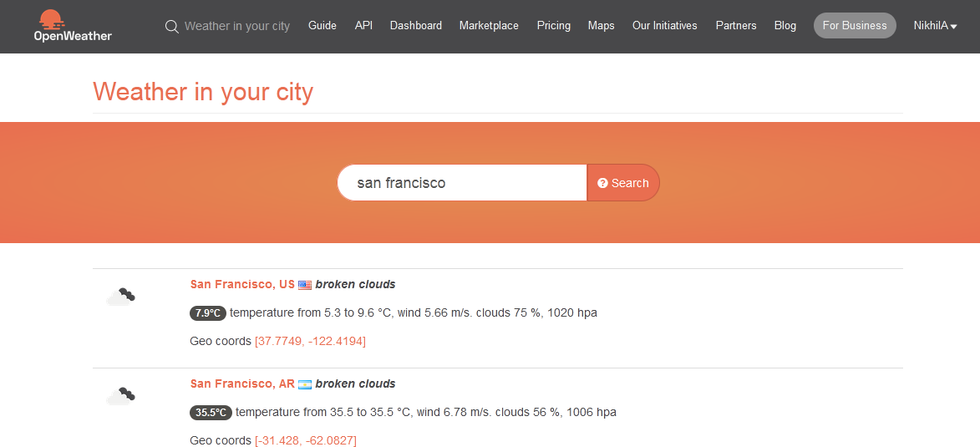
Task: Open the Guide menu item
Action: [322, 26]
